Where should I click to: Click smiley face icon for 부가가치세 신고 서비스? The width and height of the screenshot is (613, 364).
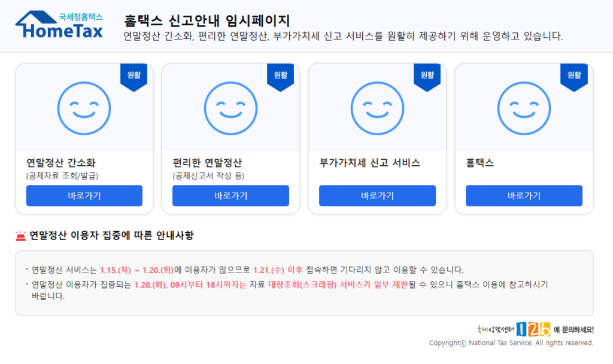377,107
